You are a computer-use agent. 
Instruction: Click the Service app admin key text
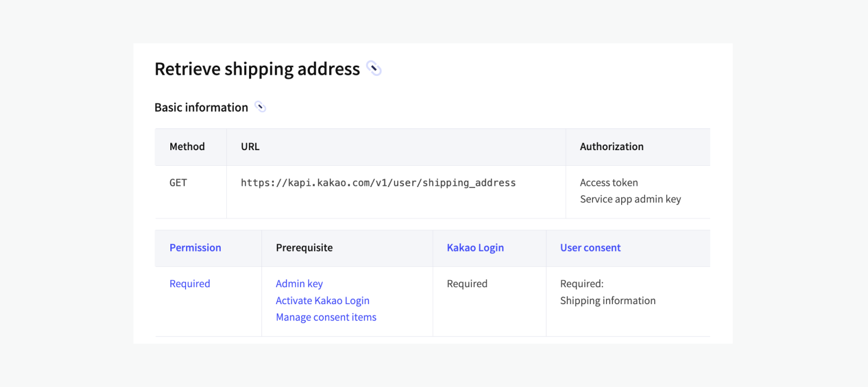[x=630, y=199]
